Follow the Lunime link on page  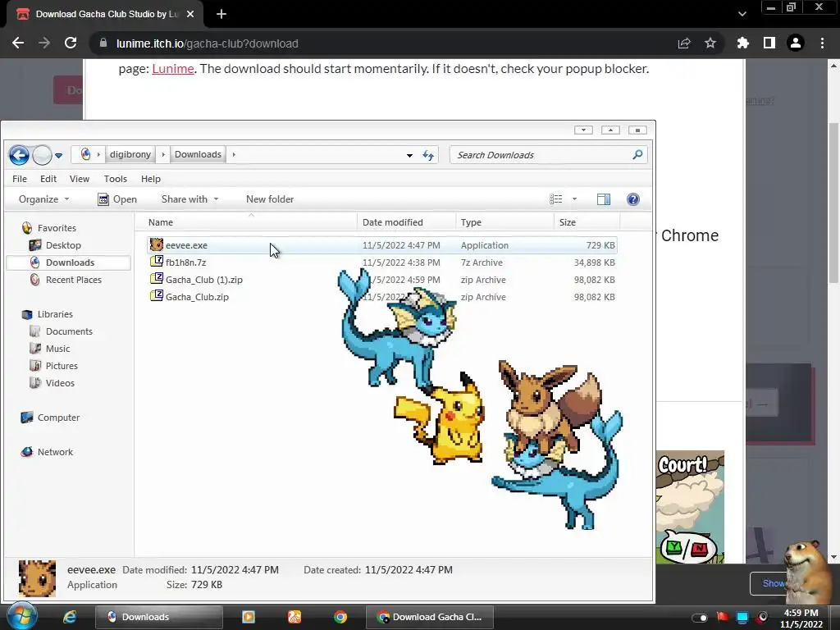click(x=173, y=69)
